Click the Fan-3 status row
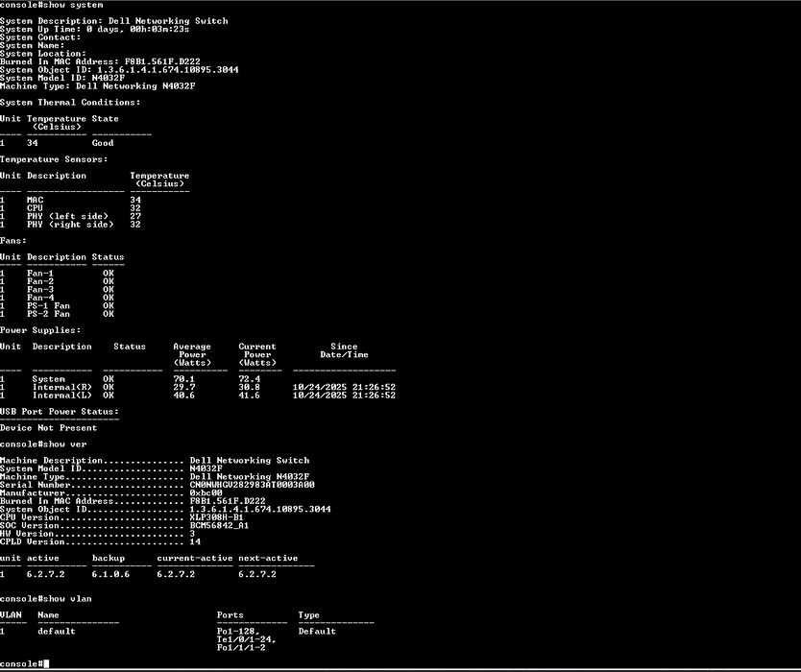Viewport: 801px width, 672px height. coord(58,290)
